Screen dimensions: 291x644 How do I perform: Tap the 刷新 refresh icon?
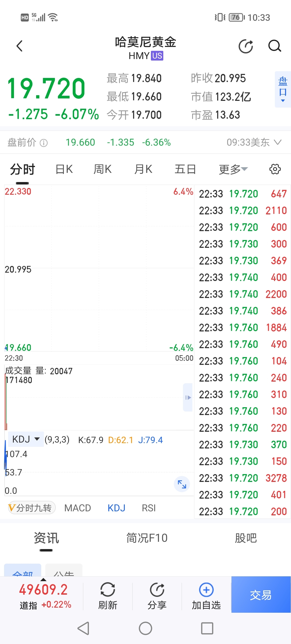point(108,590)
